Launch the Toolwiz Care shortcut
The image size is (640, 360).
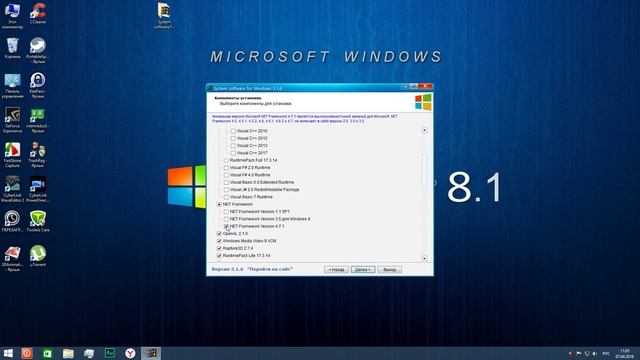click(x=38, y=221)
